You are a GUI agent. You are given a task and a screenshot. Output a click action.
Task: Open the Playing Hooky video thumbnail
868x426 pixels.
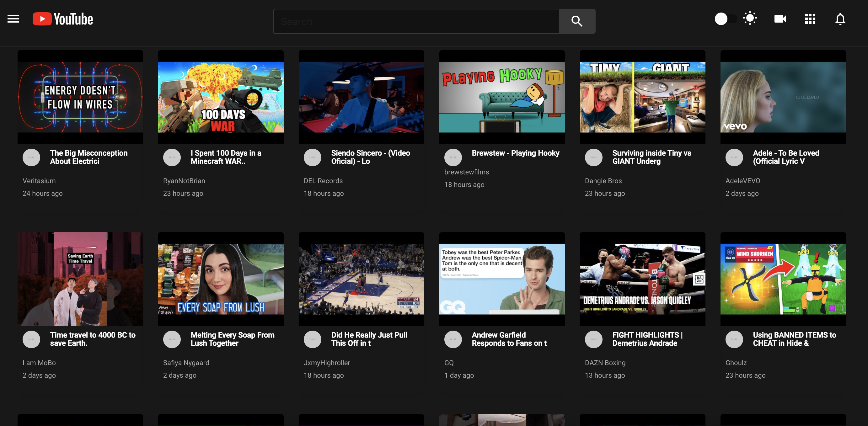[x=502, y=98]
